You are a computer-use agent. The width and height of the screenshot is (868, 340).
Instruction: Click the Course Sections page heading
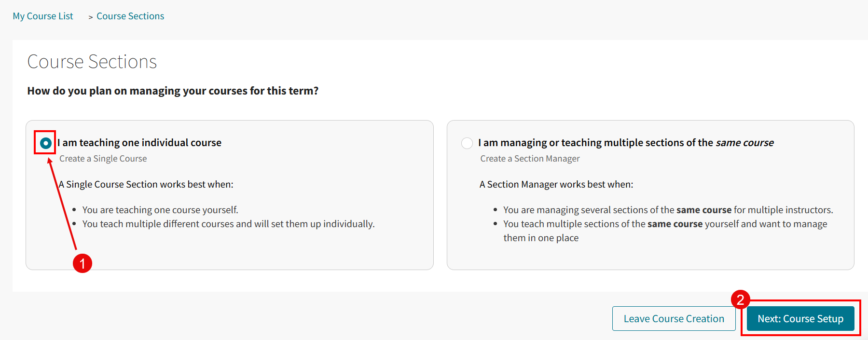(92, 61)
